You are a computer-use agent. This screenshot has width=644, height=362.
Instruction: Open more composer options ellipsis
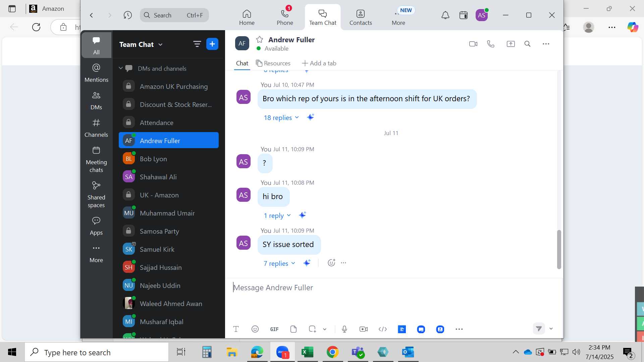(x=459, y=329)
